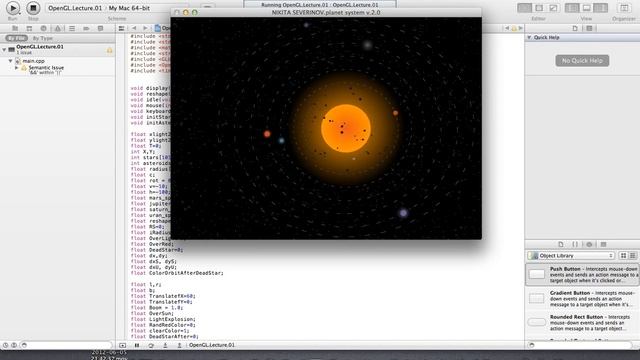Collapse the OpenGL.Lecture.01 project row

tap(4, 49)
